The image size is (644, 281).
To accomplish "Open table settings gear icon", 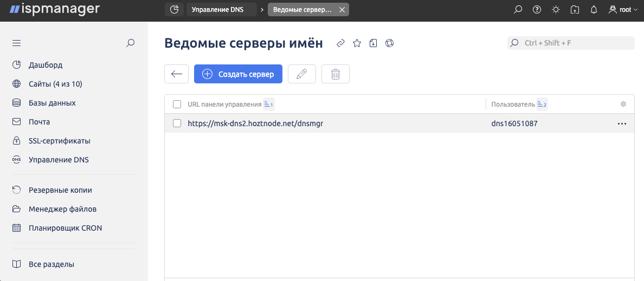I will (623, 104).
